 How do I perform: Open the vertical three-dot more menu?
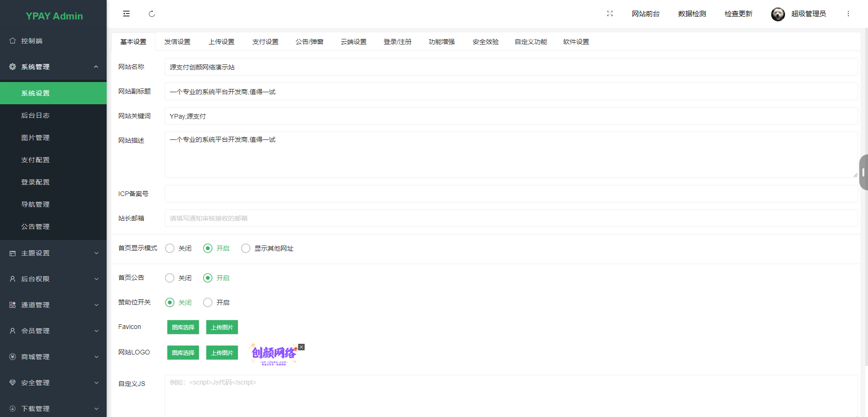(x=848, y=14)
